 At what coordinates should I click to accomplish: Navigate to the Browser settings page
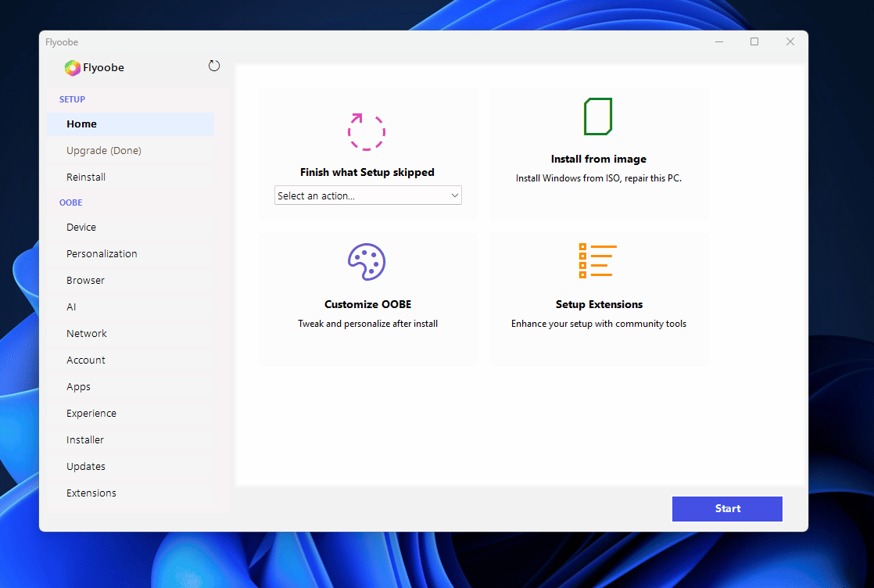click(85, 281)
